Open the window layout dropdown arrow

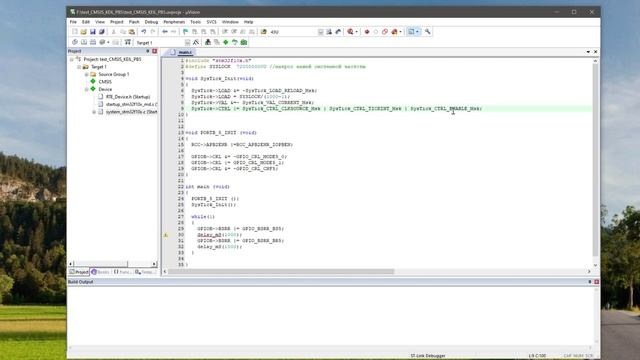coord(418,31)
